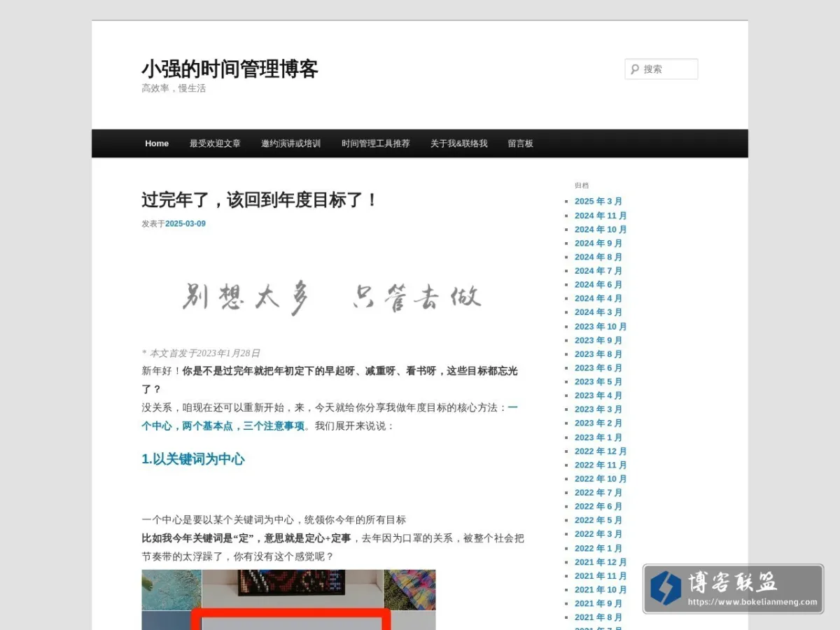This screenshot has height=630, width=840.
Task: Click the 归档 sidebar heading text
Action: (582, 185)
